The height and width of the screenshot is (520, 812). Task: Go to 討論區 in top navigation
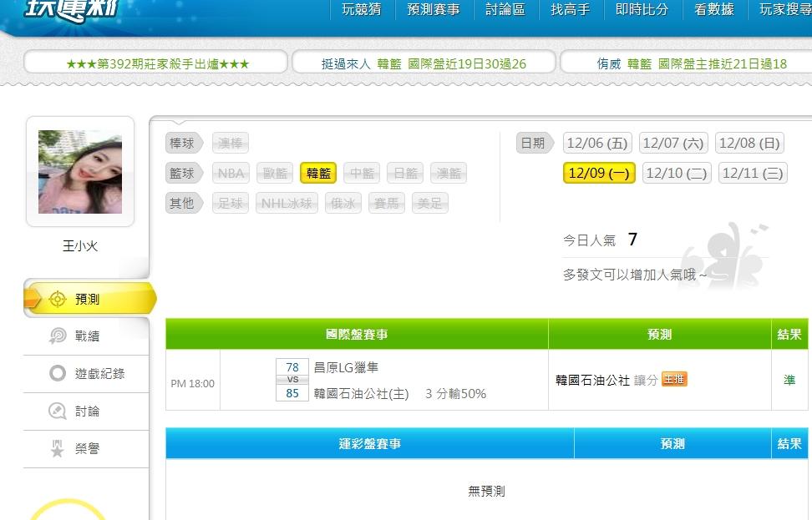(x=505, y=9)
